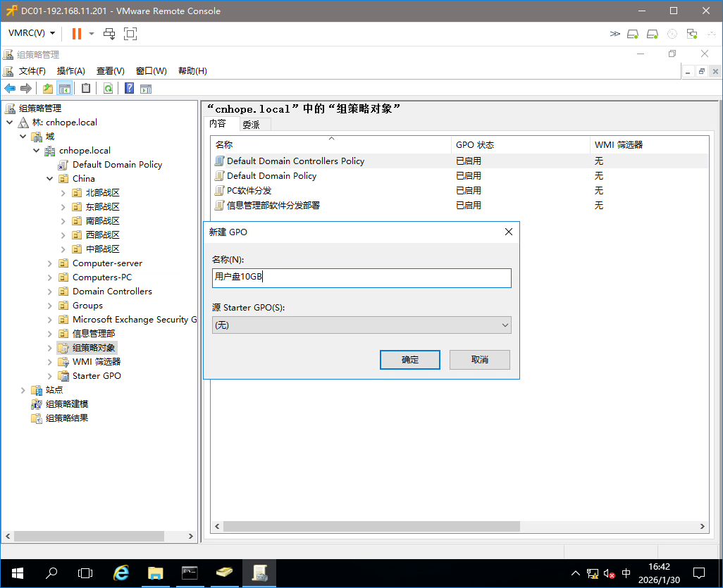This screenshot has width=723, height=588.
Task: Click the taskbar search magnifier icon
Action: (x=51, y=573)
